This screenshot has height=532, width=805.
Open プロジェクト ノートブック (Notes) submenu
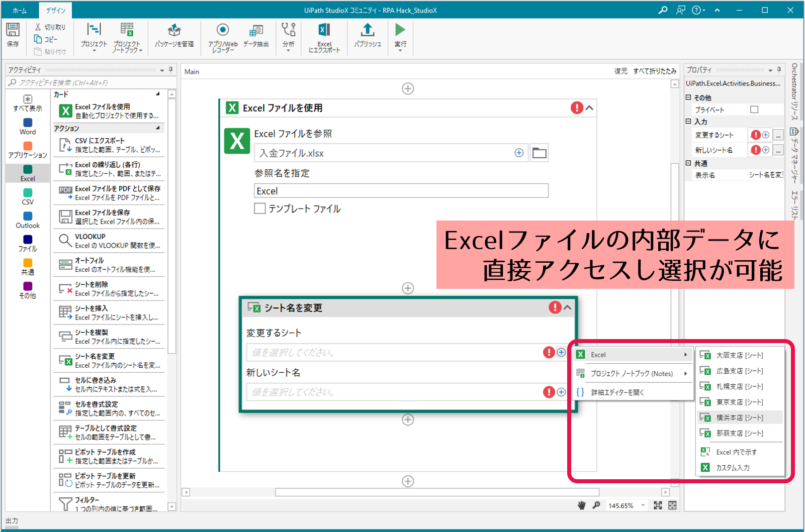coord(634,373)
